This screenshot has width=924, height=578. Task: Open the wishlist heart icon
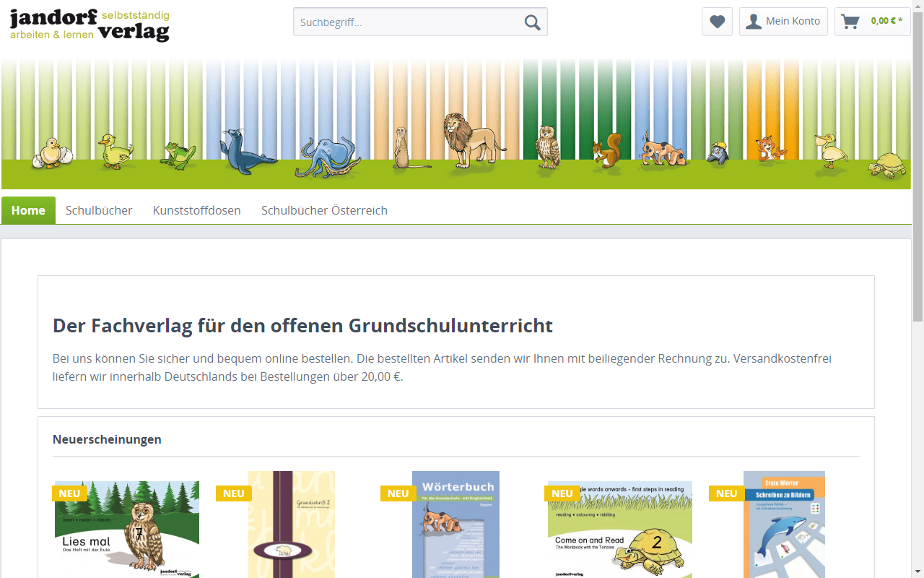pyautogui.click(x=717, y=22)
